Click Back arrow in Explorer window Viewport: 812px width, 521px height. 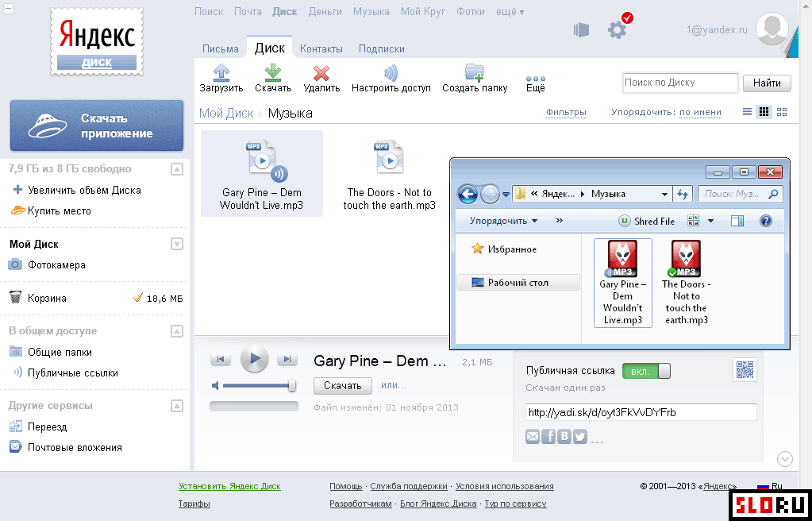pos(468,195)
